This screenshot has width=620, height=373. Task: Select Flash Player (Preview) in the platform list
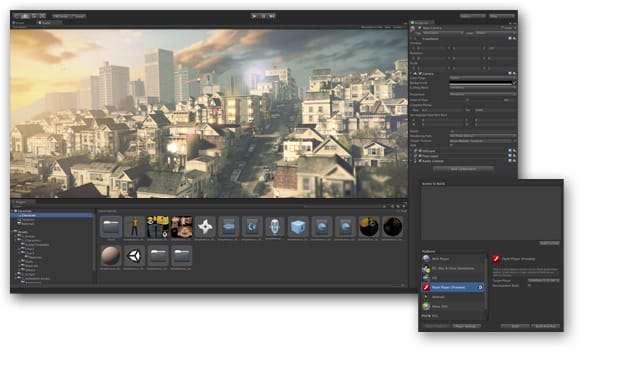click(453, 287)
